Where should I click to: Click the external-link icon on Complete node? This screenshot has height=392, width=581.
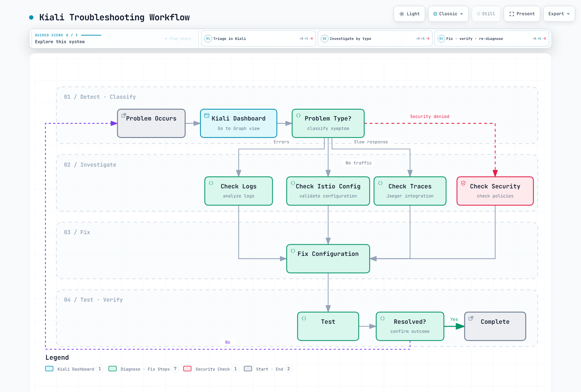point(471,318)
